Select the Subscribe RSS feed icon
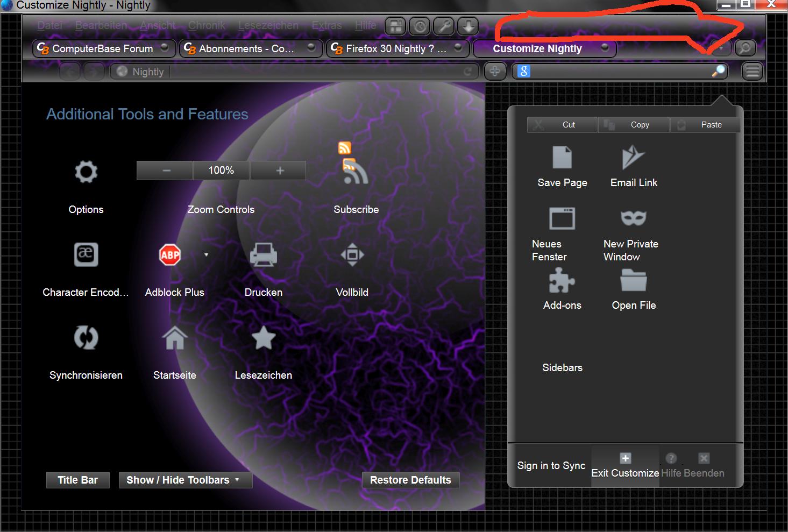The width and height of the screenshot is (788, 532). pos(355,172)
